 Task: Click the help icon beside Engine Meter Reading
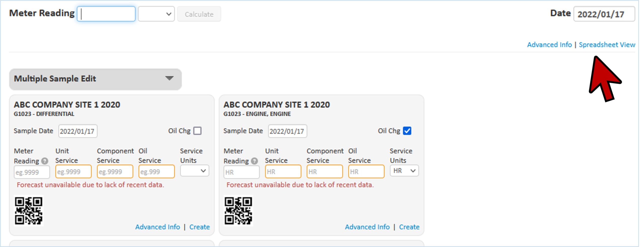coord(254,161)
